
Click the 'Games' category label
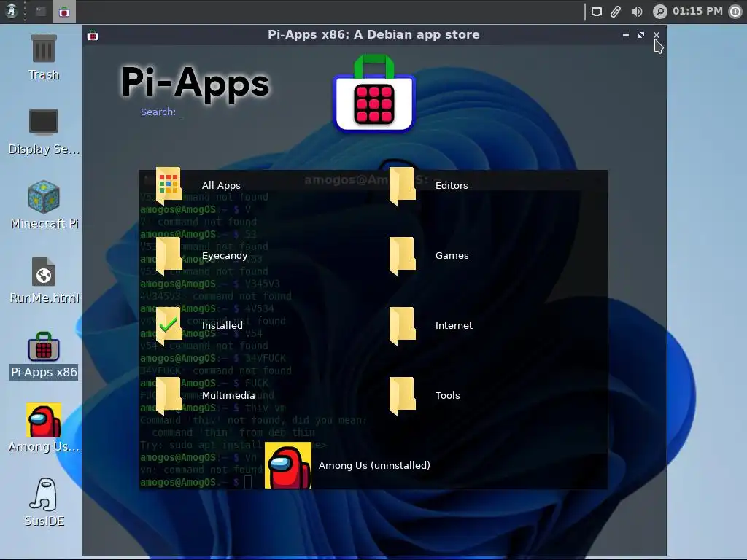pyautogui.click(x=452, y=256)
